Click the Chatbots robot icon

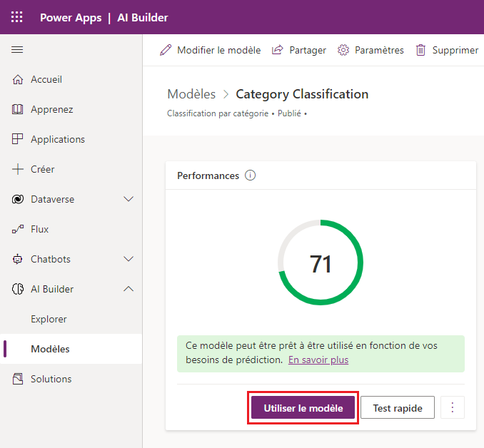(18, 259)
